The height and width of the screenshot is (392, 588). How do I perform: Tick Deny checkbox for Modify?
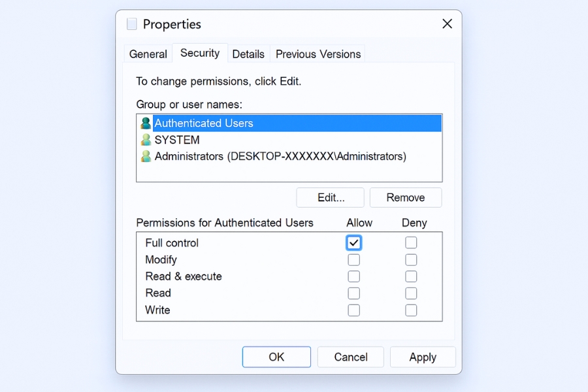(411, 260)
